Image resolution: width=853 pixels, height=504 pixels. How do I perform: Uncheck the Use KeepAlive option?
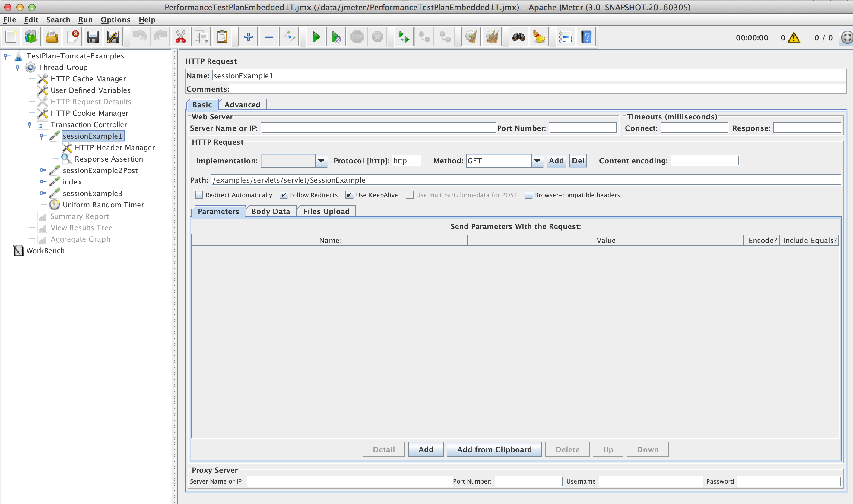pyautogui.click(x=349, y=195)
